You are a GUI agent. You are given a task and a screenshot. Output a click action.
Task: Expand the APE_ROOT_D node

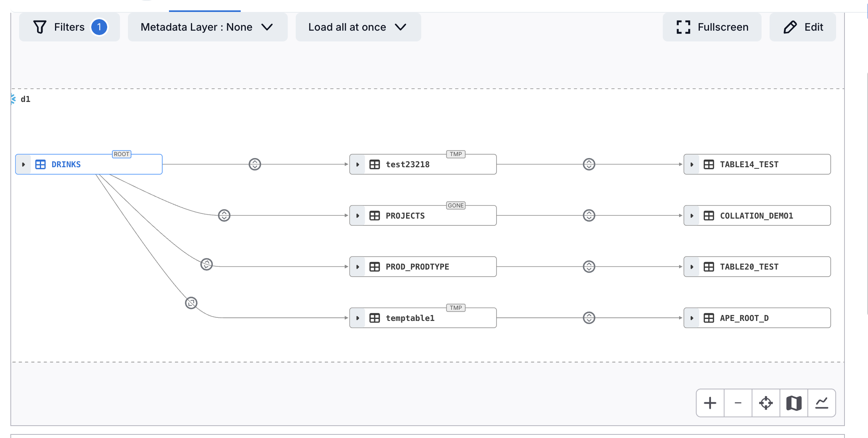click(692, 318)
